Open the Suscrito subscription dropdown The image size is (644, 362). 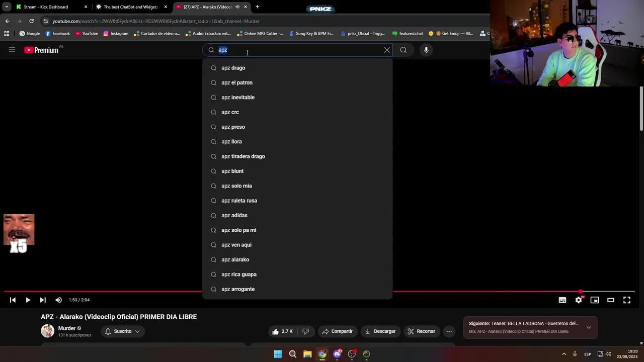(x=122, y=331)
